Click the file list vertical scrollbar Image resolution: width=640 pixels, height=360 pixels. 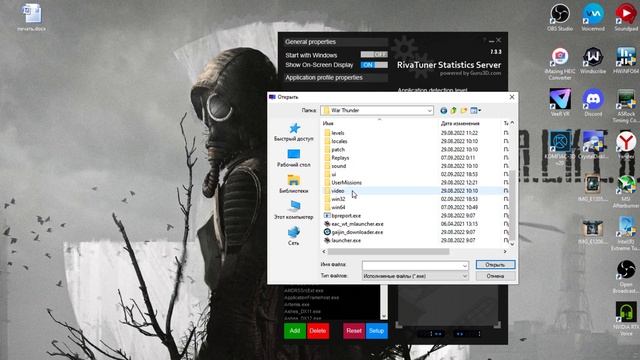coord(512,206)
